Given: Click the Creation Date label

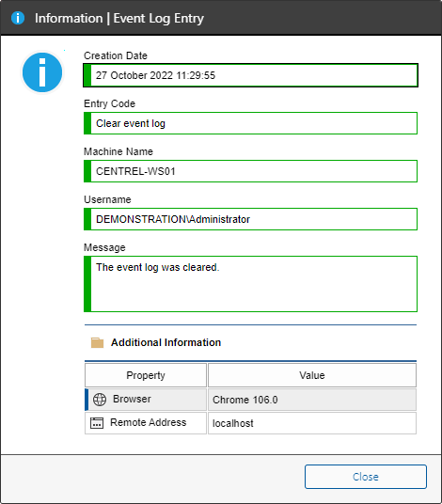Looking at the screenshot, I should pyautogui.click(x=116, y=55).
